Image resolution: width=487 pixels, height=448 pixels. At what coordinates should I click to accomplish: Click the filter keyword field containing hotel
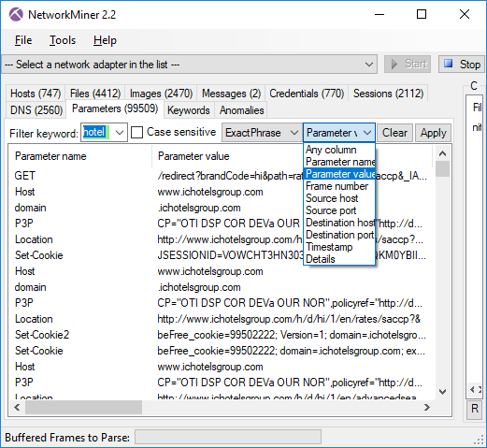[97, 132]
